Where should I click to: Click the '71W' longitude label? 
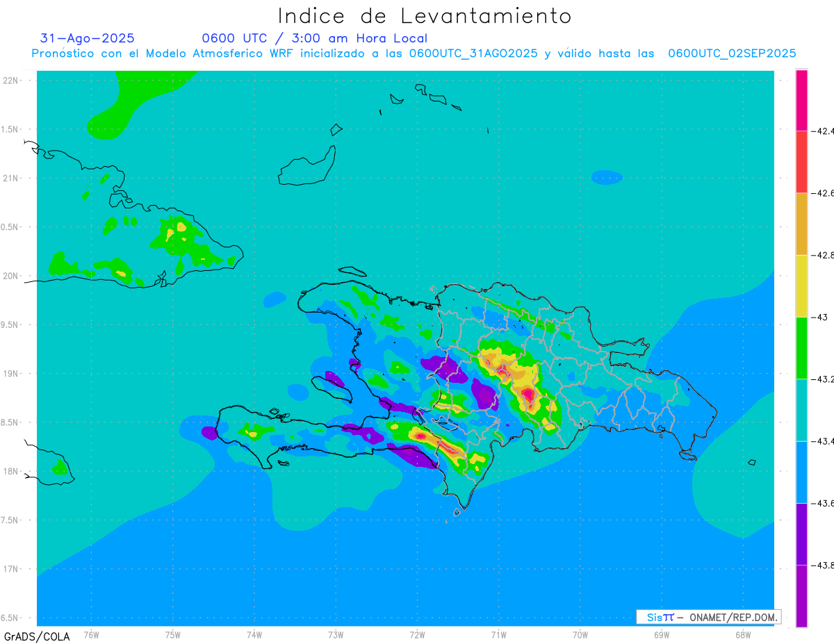click(498, 635)
